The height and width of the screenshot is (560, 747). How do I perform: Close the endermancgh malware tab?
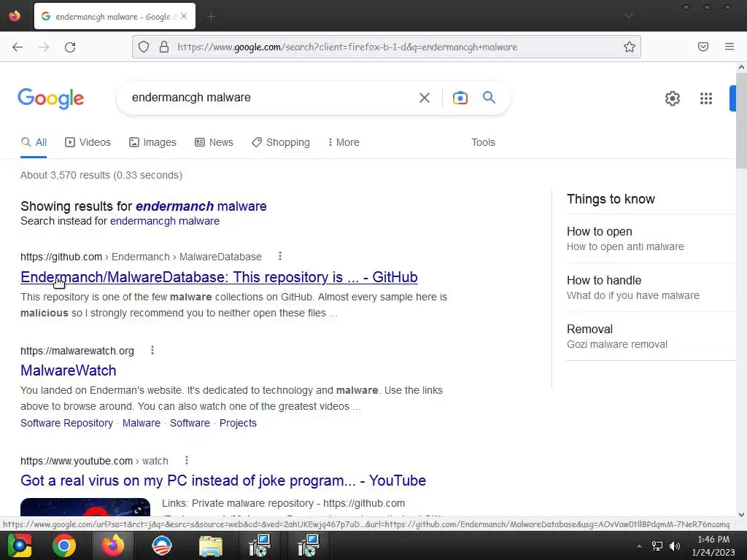pos(184,16)
